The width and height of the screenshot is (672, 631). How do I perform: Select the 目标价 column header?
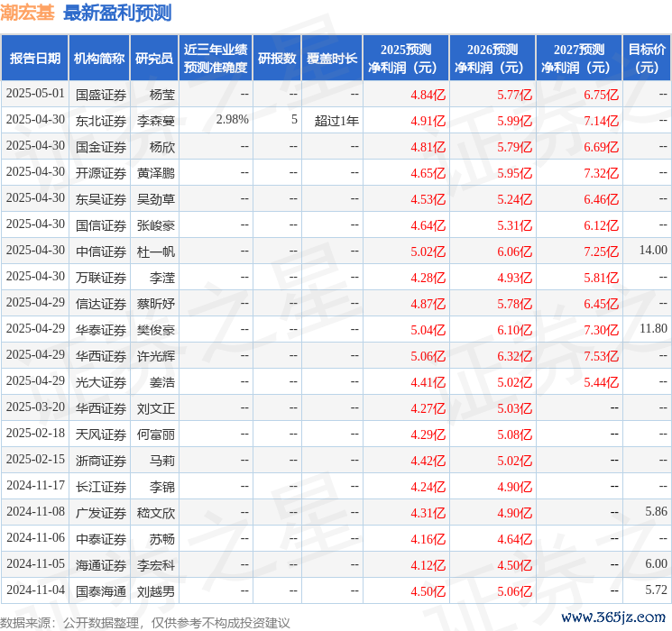coord(647,59)
